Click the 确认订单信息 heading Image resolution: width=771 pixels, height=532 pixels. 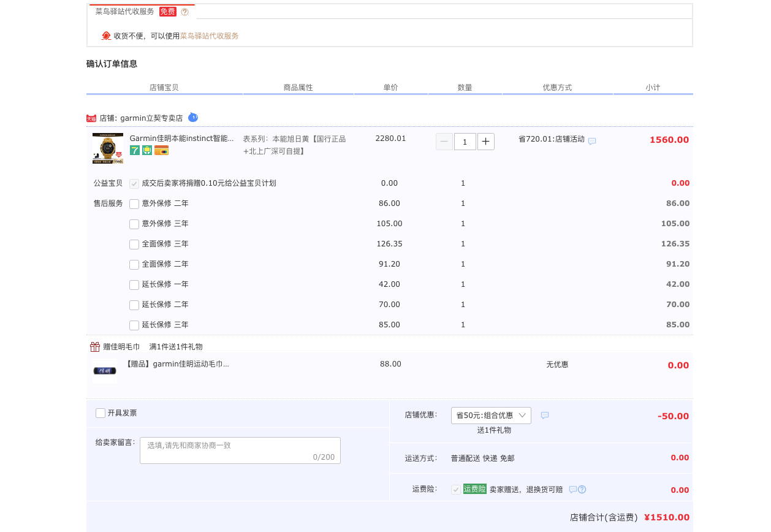point(112,64)
